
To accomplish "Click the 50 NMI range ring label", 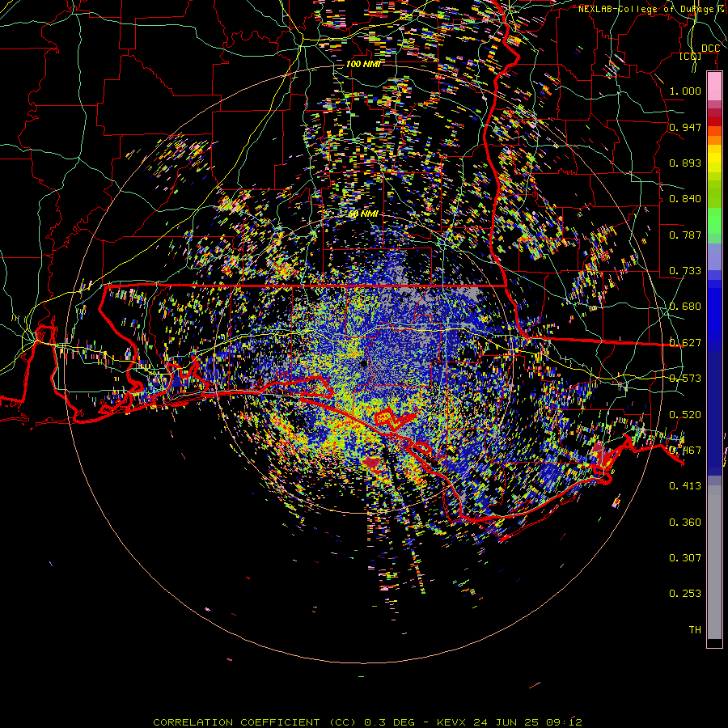I will click(363, 214).
